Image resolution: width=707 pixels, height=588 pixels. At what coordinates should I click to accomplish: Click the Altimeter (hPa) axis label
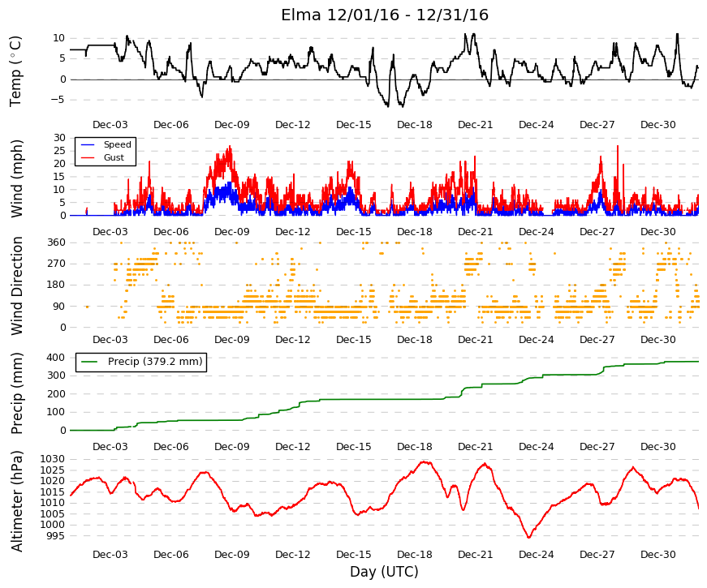(16, 501)
